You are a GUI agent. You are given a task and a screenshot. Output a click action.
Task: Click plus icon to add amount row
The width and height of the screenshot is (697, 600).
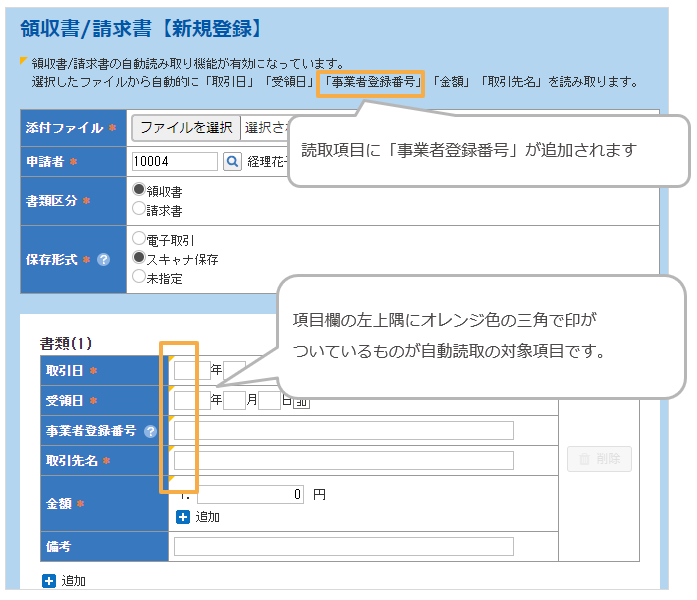pos(183,517)
